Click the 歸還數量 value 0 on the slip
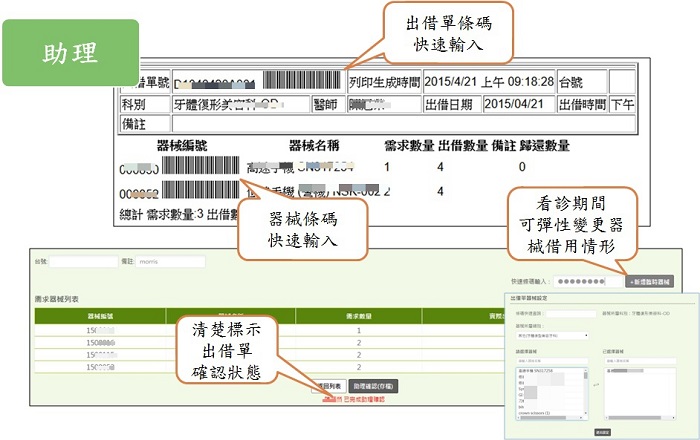 tap(522, 167)
